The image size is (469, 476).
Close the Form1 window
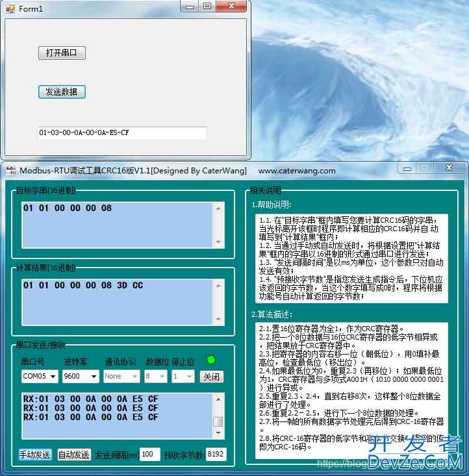coord(231,6)
